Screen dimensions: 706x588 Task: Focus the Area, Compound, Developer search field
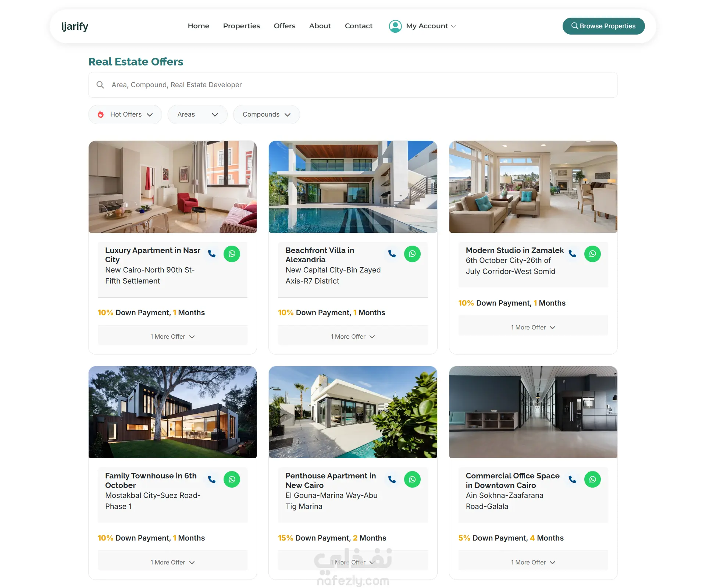pyautogui.click(x=353, y=85)
